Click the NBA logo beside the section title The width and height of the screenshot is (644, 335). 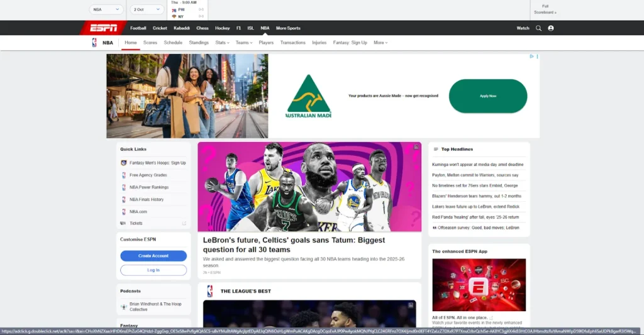click(x=94, y=43)
